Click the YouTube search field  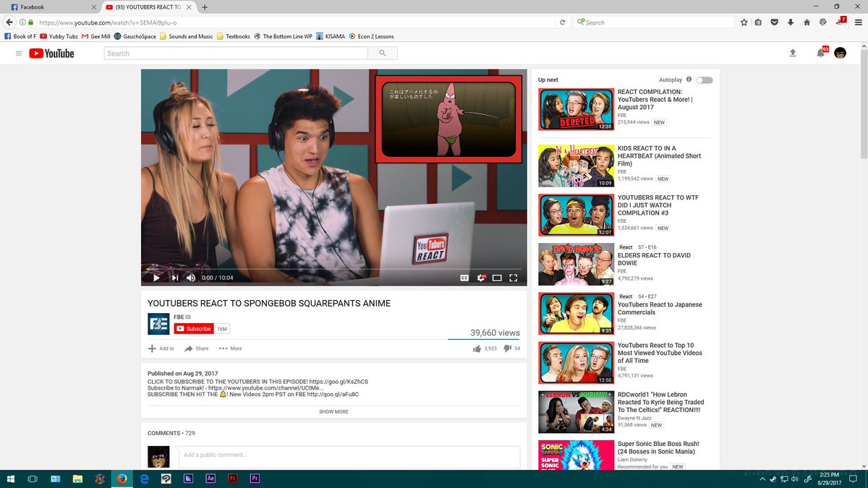coord(236,53)
